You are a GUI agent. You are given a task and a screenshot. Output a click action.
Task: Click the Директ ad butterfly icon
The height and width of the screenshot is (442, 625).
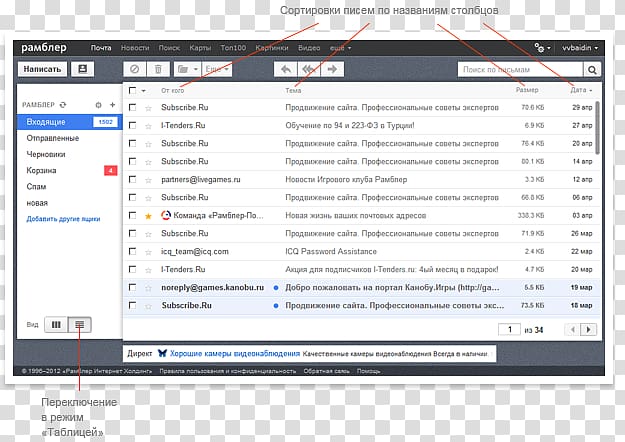[162, 353]
